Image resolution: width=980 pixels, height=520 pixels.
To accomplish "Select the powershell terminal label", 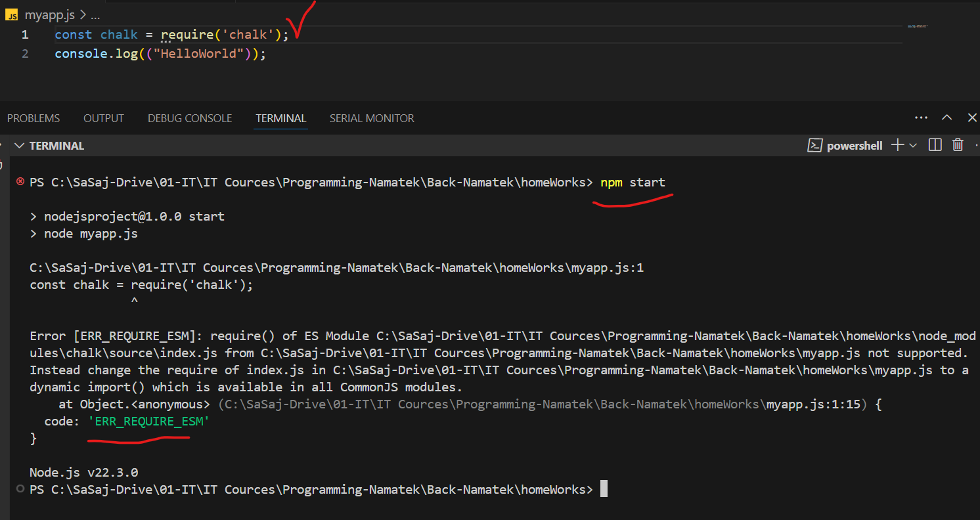I will click(x=855, y=146).
